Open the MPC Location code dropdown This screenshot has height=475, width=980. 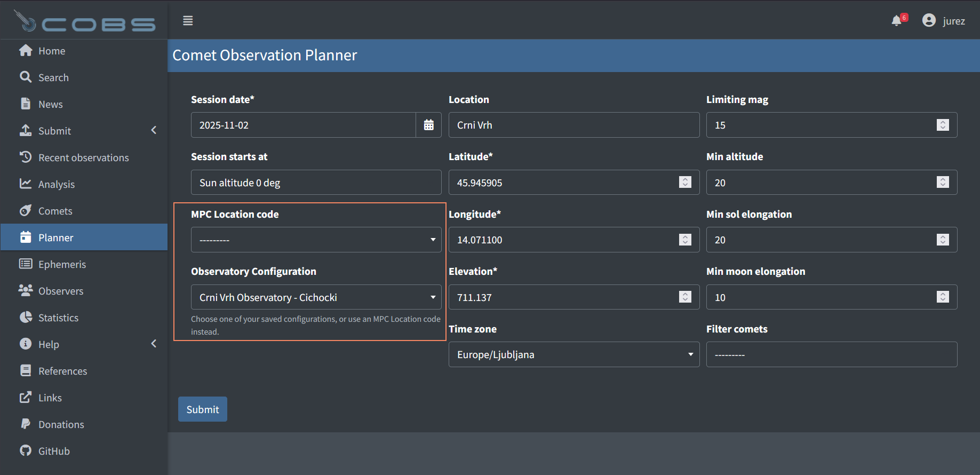316,240
